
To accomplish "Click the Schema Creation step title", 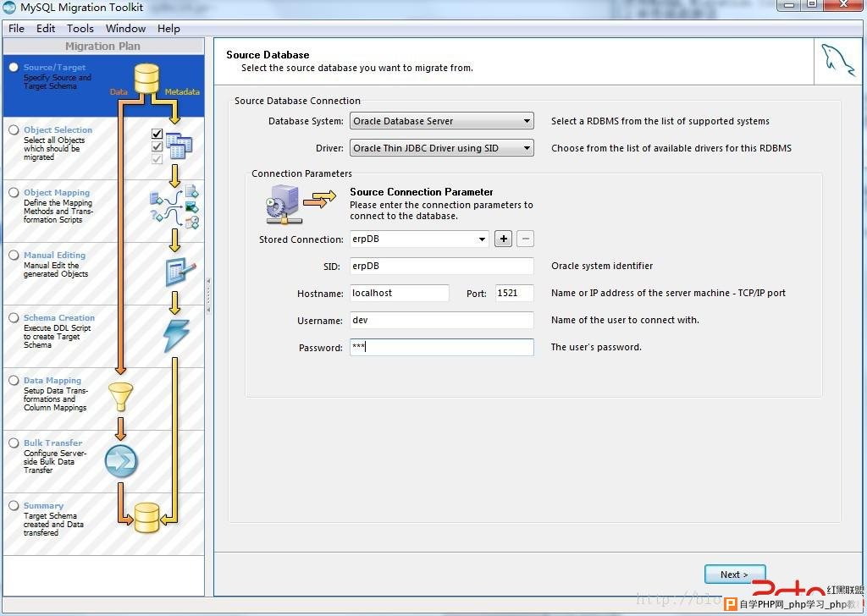I will 59,317.
